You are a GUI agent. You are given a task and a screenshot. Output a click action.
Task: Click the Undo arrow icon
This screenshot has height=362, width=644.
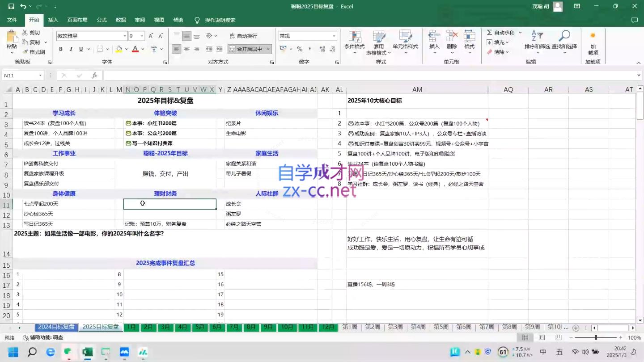click(23, 6)
